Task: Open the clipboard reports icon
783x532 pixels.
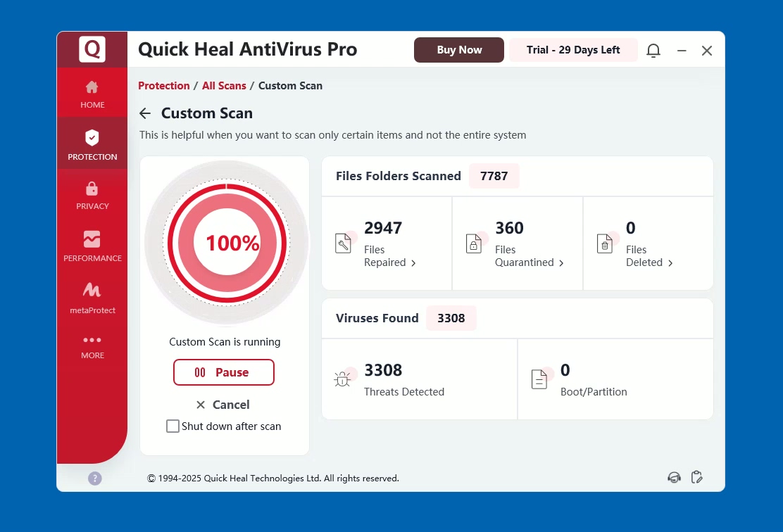Action: (697, 478)
